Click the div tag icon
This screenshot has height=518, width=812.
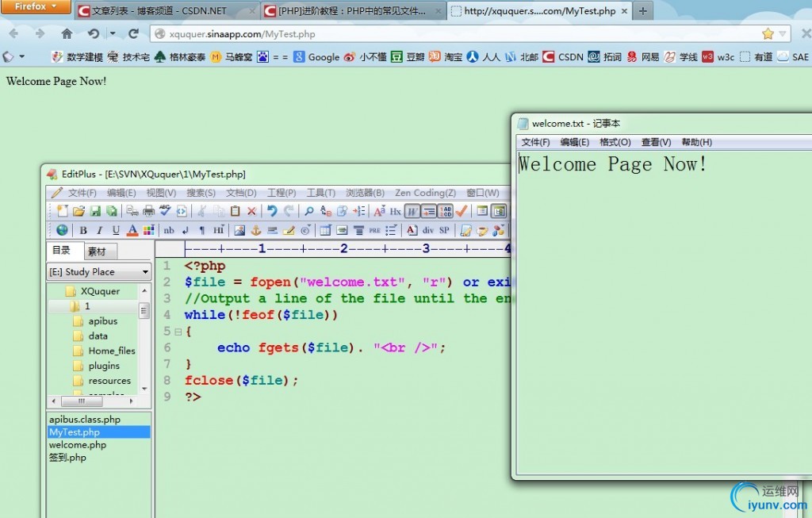427,231
